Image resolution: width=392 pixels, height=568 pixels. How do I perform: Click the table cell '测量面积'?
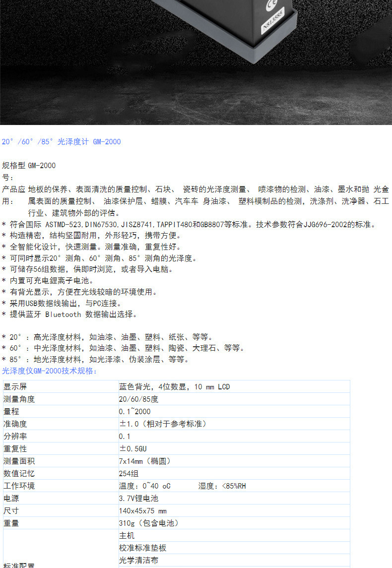(x=61, y=461)
